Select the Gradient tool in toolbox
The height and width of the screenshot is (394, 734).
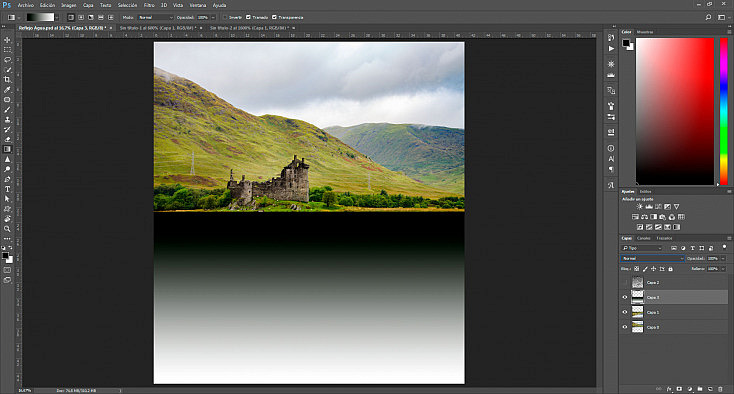point(7,149)
